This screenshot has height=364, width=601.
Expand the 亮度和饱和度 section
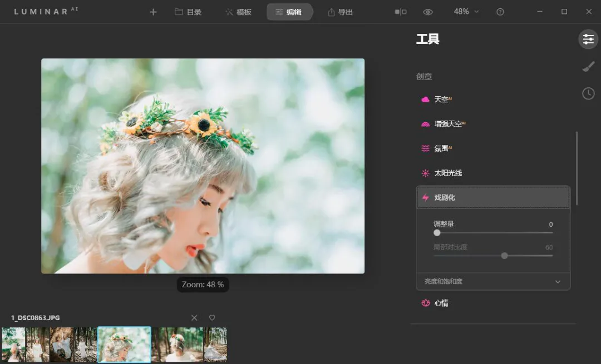pyautogui.click(x=492, y=282)
